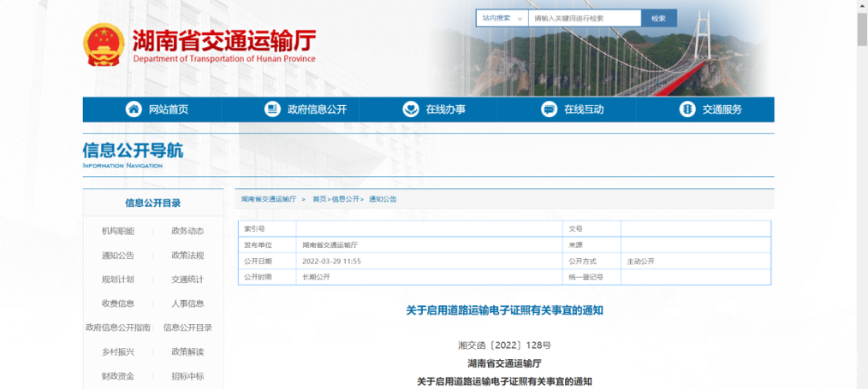Open the 政府信息公开 nav item

click(x=318, y=109)
